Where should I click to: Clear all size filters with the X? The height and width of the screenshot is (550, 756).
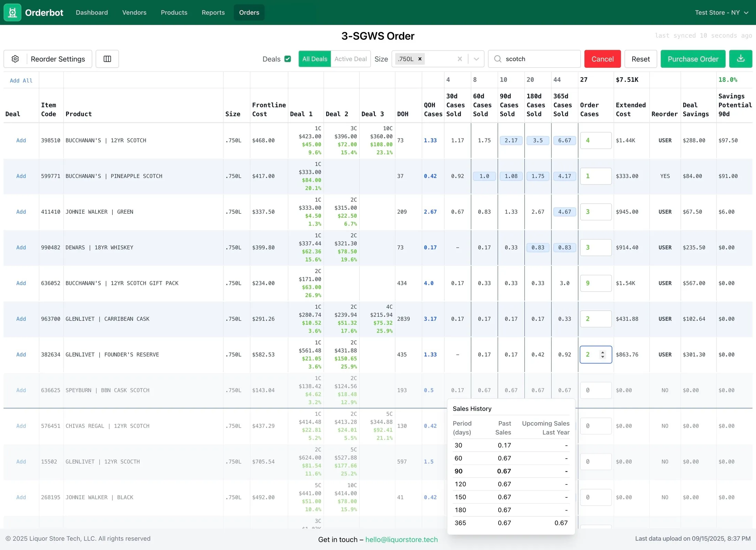[460, 59]
